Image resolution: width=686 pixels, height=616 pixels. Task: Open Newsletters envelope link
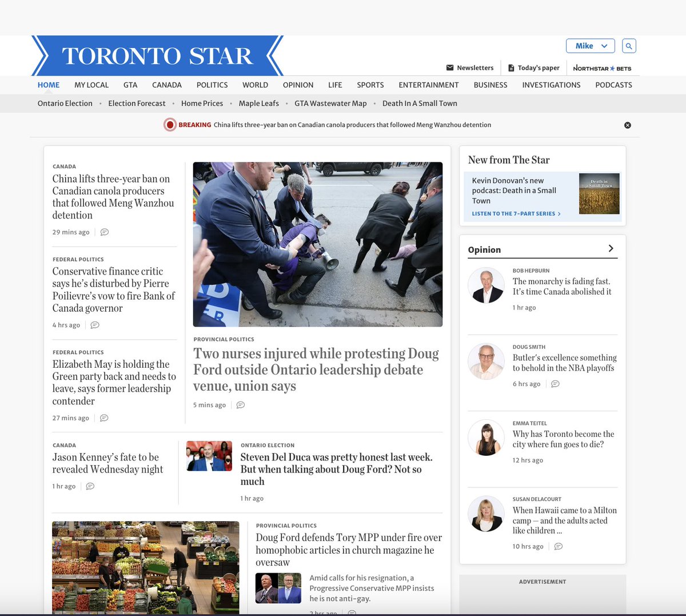click(470, 67)
